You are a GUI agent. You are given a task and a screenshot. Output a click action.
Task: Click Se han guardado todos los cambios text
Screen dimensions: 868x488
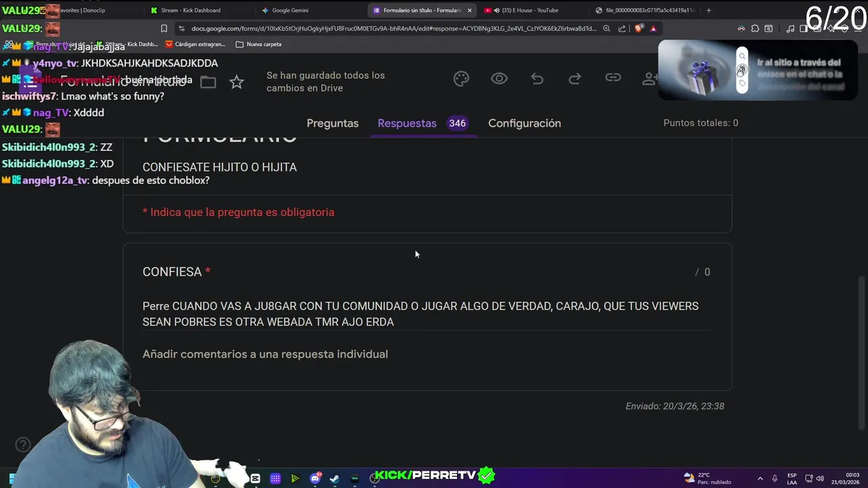325,81
